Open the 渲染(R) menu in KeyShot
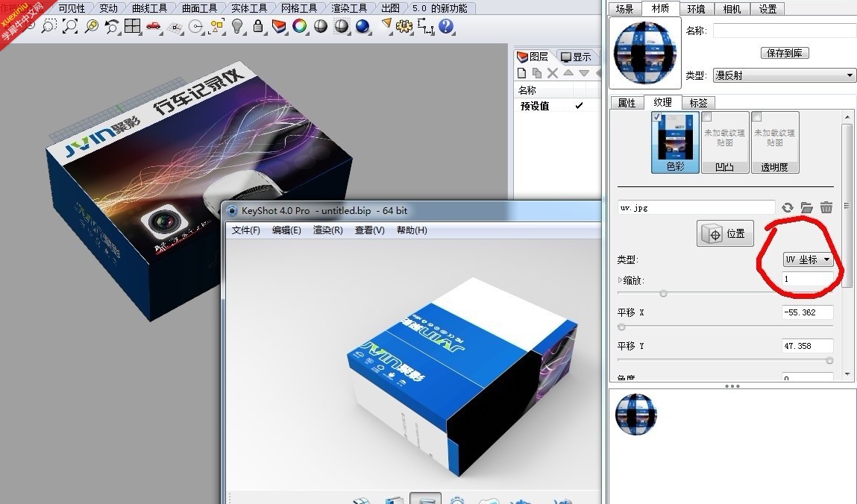 click(x=328, y=230)
